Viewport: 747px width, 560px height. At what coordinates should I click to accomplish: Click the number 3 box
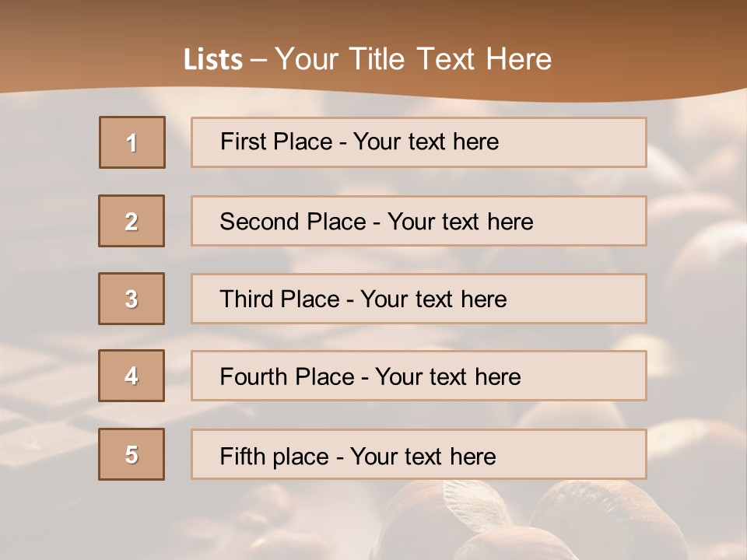[x=132, y=299]
